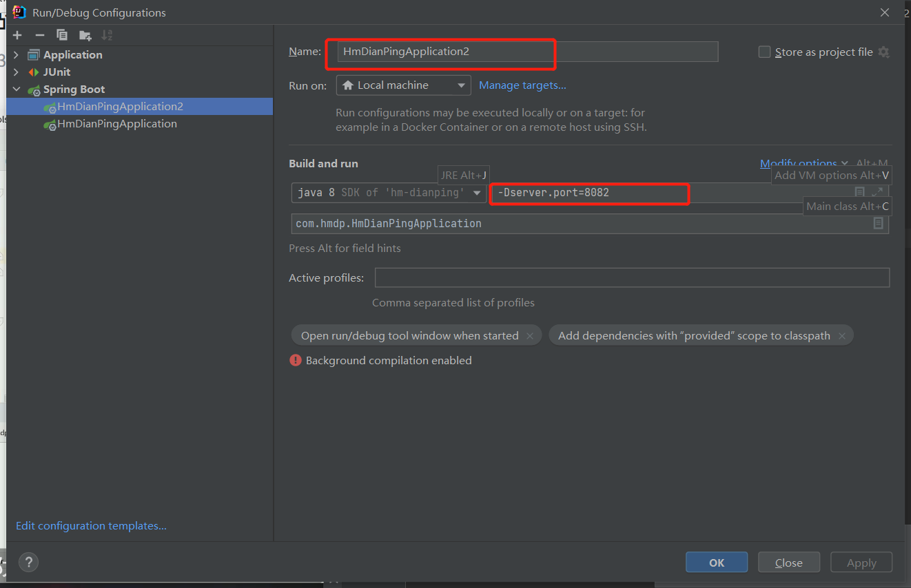Expand the VM options field editor
This screenshot has width=911, height=588.
[877, 192]
